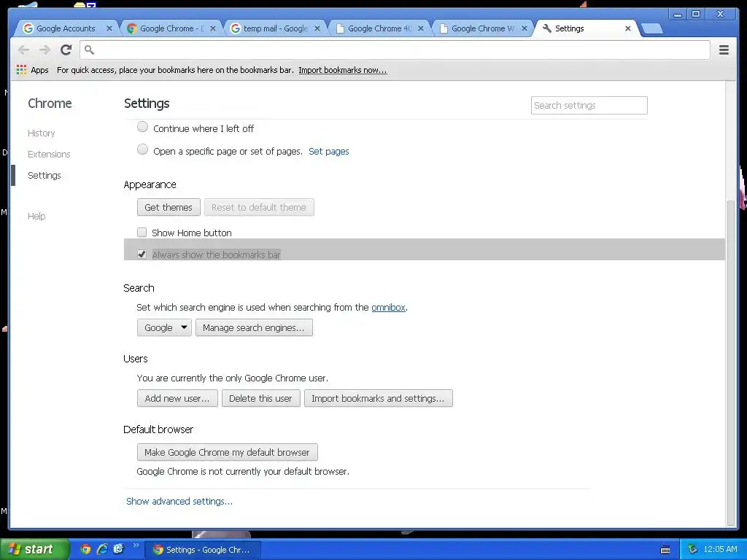747x560 pixels.
Task: Open History in the Chrome sidebar
Action: (42, 133)
